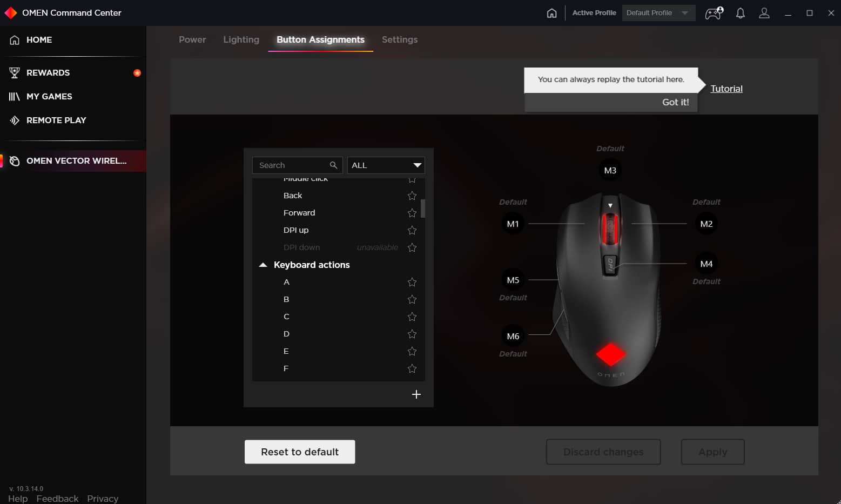The width and height of the screenshot is (841, 504).
Task: Open the Active Profile dropdown
Action: pyautogui.click(x=658, y=13)
